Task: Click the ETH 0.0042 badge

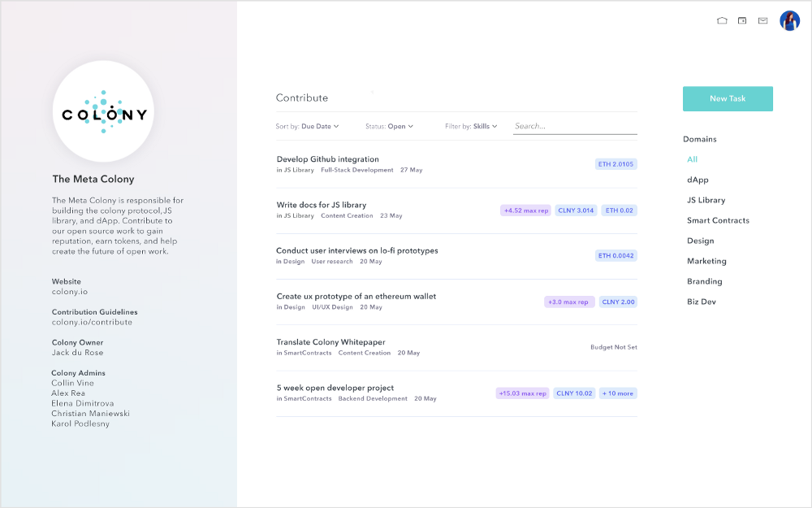Action: [615, 255]
